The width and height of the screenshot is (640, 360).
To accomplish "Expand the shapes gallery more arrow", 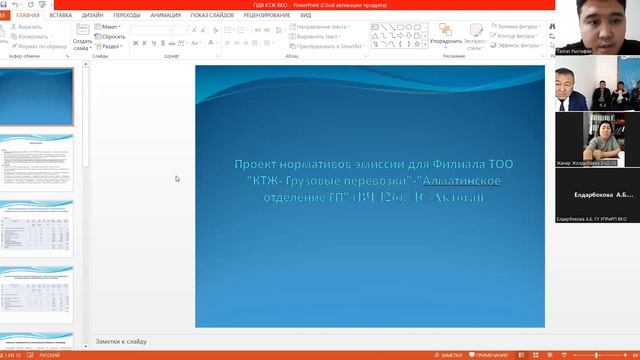I will click(425, 44).
